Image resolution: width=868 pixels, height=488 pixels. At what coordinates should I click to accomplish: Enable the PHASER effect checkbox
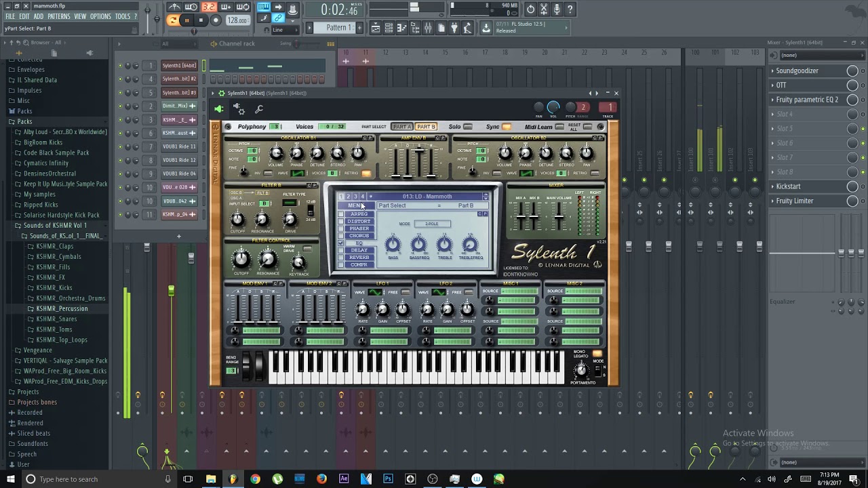click(341, 229)
